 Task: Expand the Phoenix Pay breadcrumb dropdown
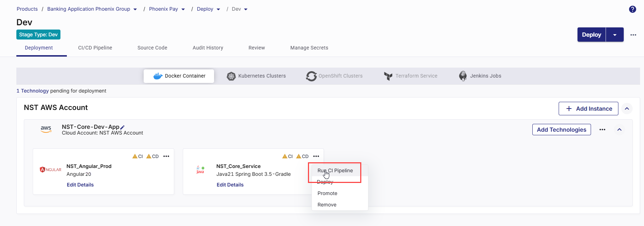coord(183,9)
